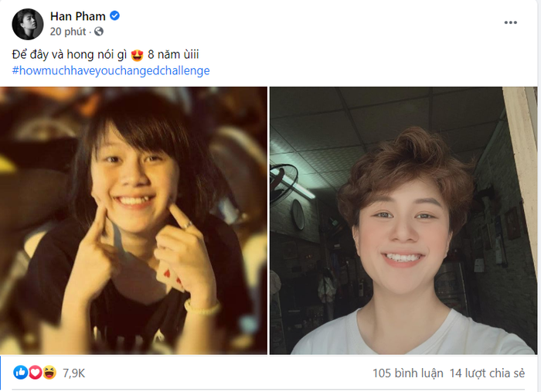
Task: Click the 8 năm ùiii caption text
Action: 173,55
